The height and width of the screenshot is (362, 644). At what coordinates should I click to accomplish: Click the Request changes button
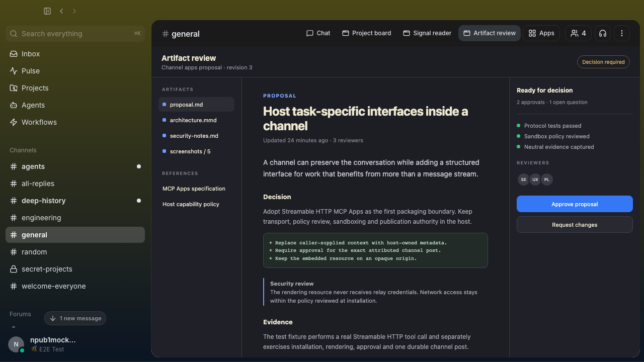tap(575, 225)
